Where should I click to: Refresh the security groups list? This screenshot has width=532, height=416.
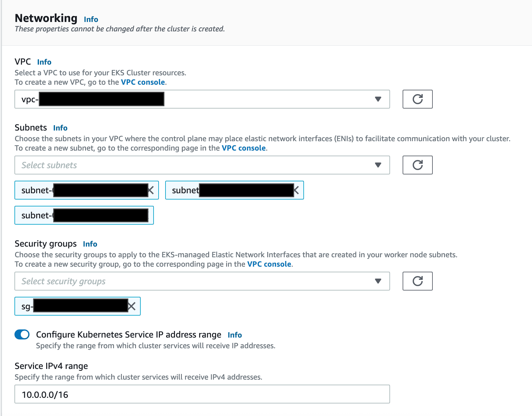[417, 281]
